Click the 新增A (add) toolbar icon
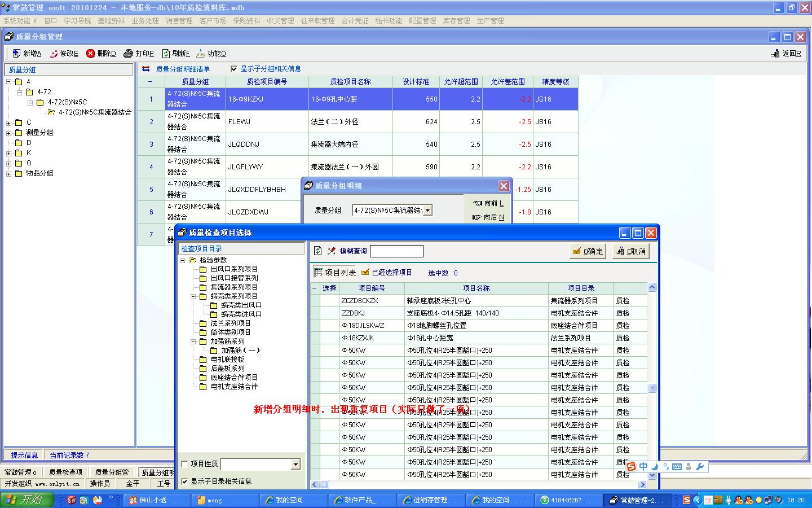This screenshot has width=812, height=508. tap(16, 54)
